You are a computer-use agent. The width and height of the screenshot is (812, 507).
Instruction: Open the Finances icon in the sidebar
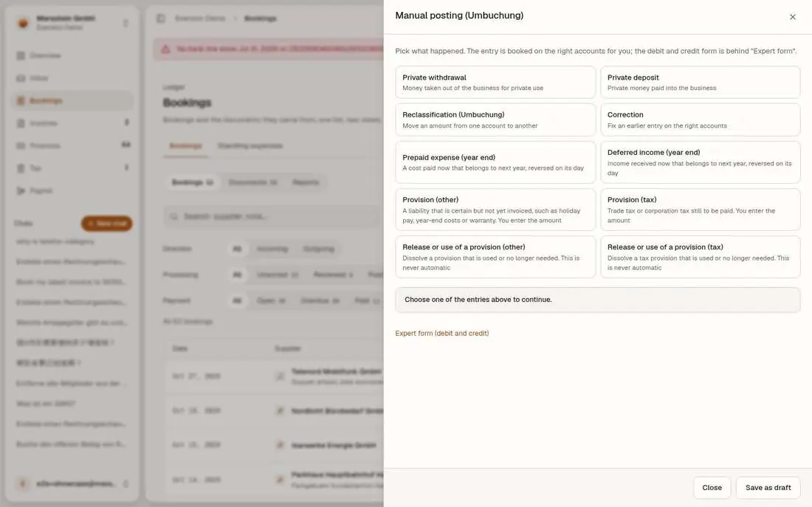pos(21,145)
